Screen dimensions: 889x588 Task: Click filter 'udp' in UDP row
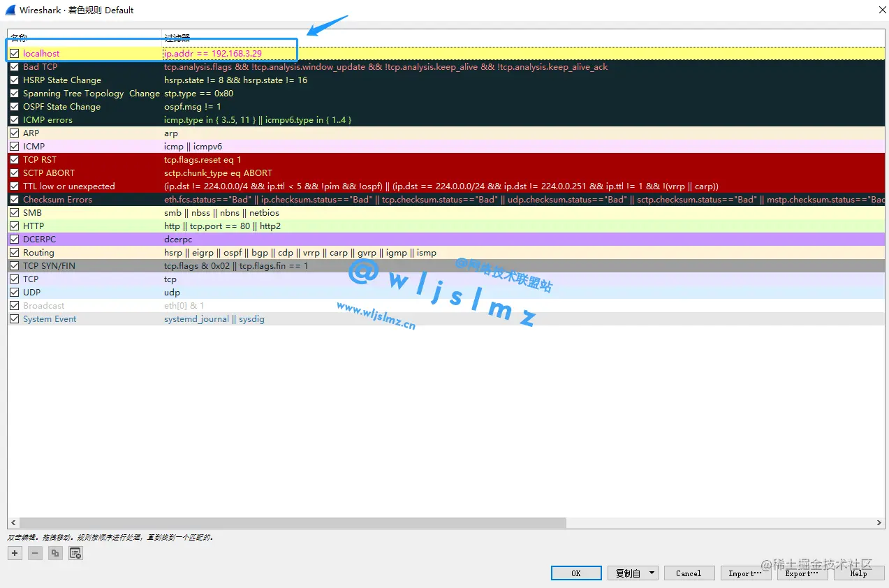pyautogui.click(x=172, y=293)
